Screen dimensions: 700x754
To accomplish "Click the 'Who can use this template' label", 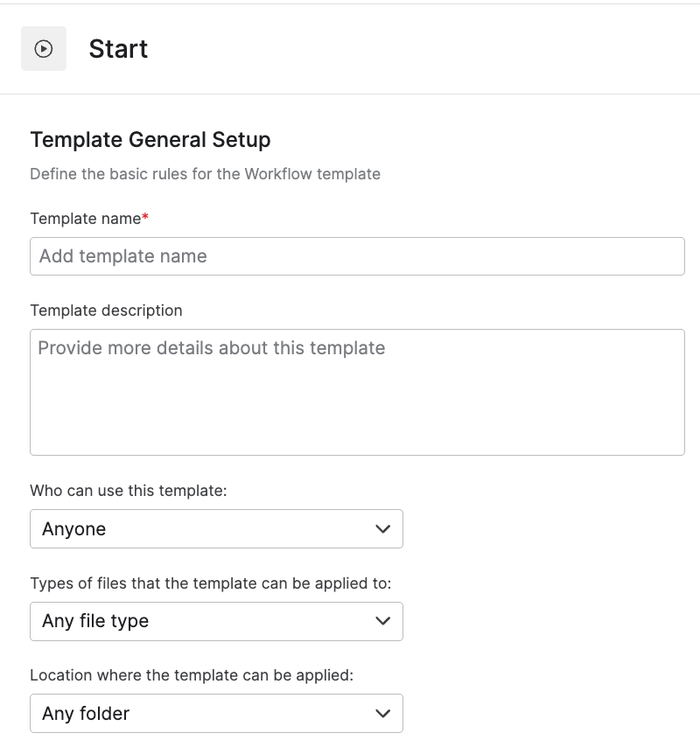I will tap(129, 491).
